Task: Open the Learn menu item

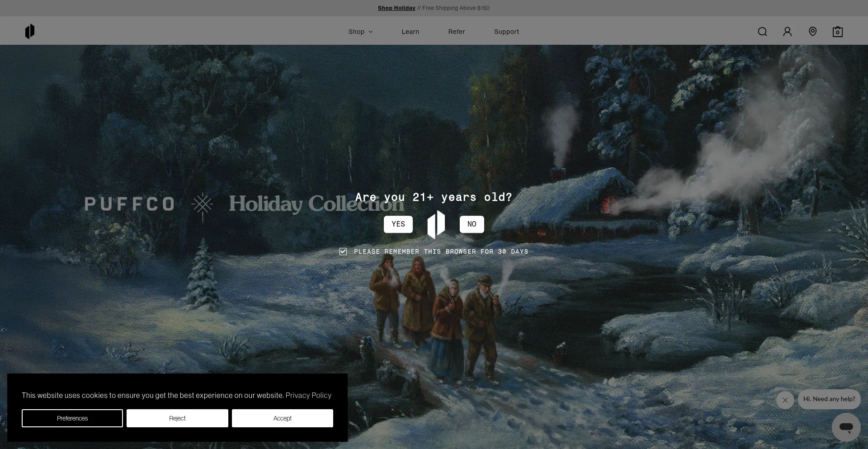Action: pos(410,32)
